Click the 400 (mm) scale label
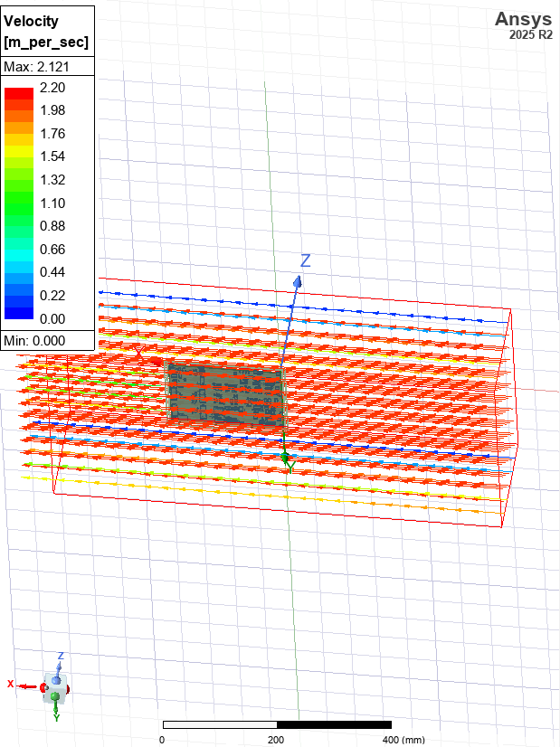The image size is (560, 747). click(x=403, y=740)
